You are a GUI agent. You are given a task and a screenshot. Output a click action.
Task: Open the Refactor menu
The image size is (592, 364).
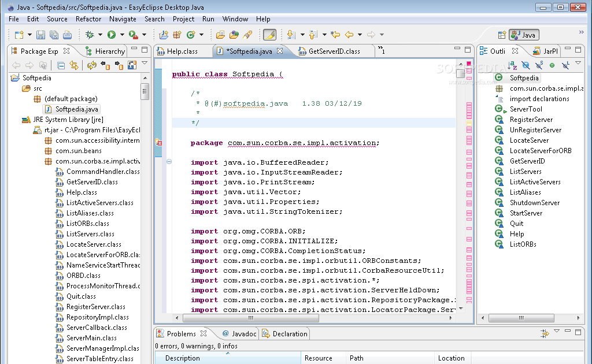pos(88,19)
